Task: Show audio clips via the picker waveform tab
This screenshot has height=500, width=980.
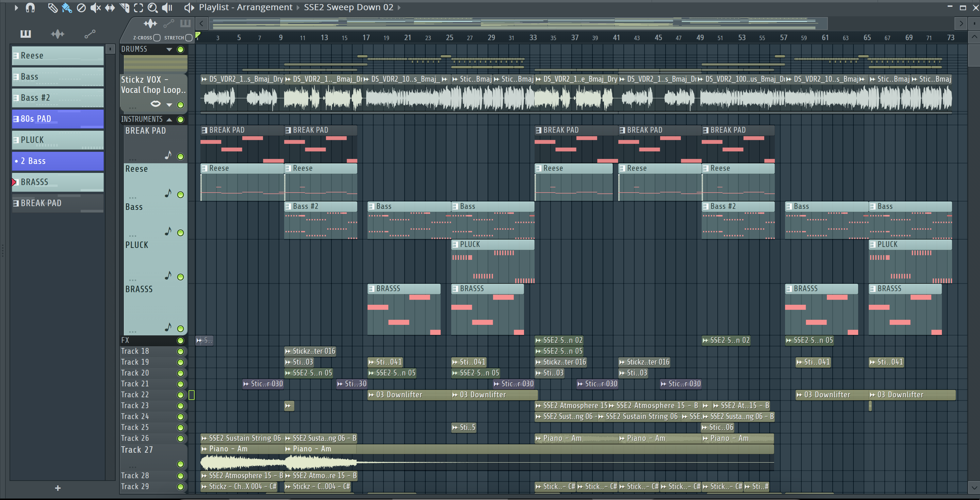Action: pos(58,34)
